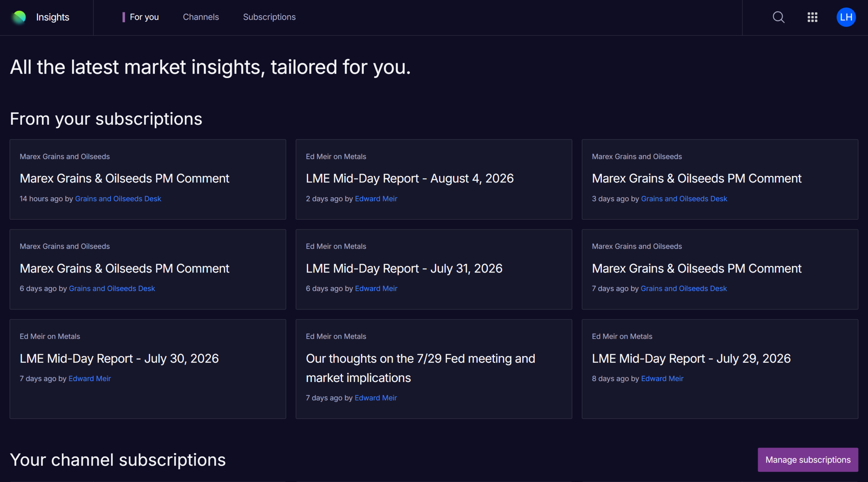868x482 pixels.
Task: Open PM Comment article posted 14 hours ago
Action: coord(124,178)
